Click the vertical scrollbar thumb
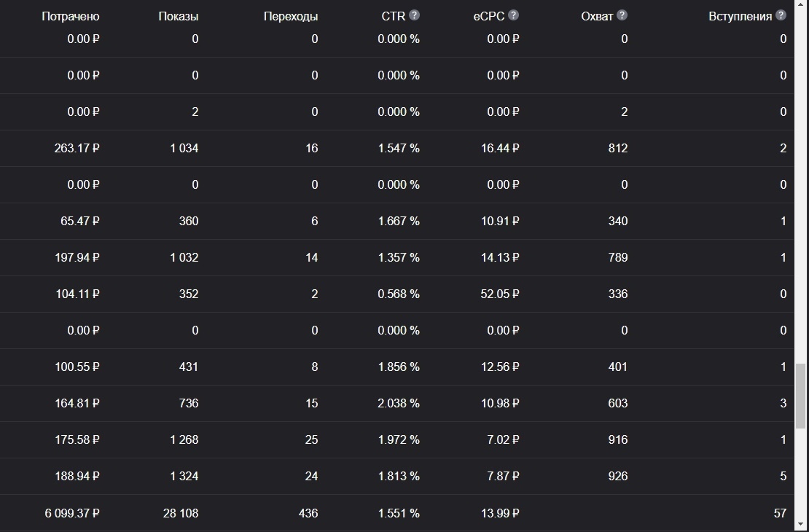The width and height of the screenshot is (809, 532). point(801,396)
